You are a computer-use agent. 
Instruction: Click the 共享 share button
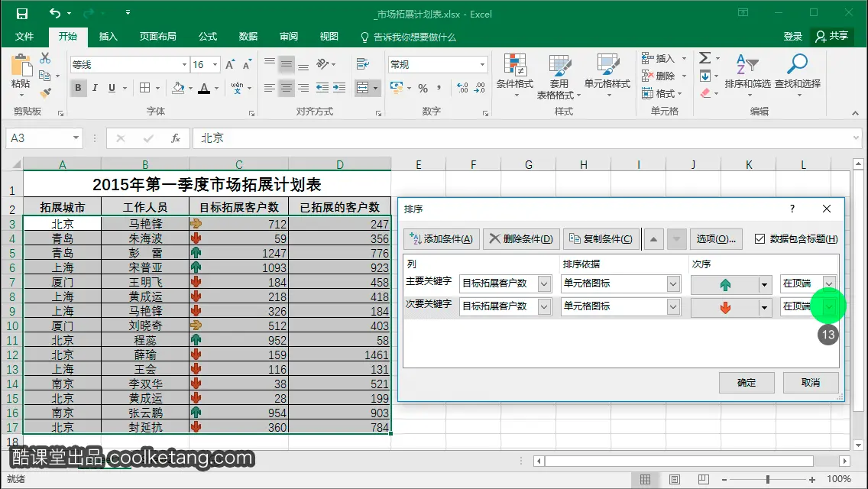[x=831, y=37]
